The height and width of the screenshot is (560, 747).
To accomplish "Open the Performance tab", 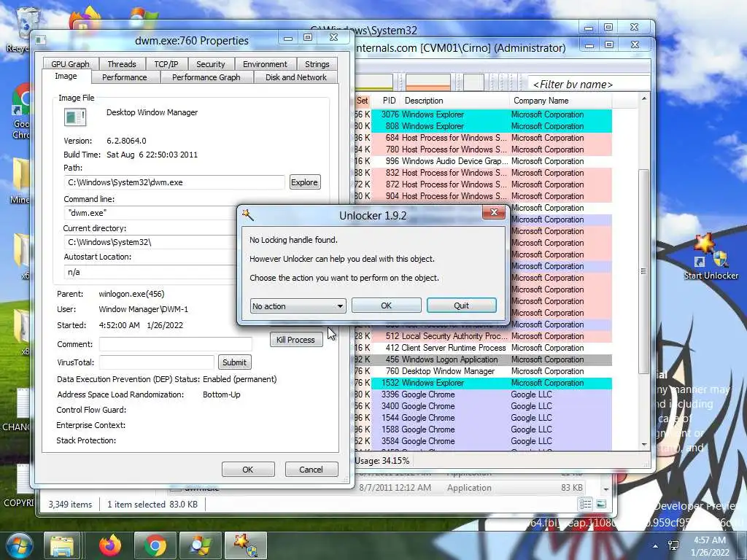I will (124, 77).
